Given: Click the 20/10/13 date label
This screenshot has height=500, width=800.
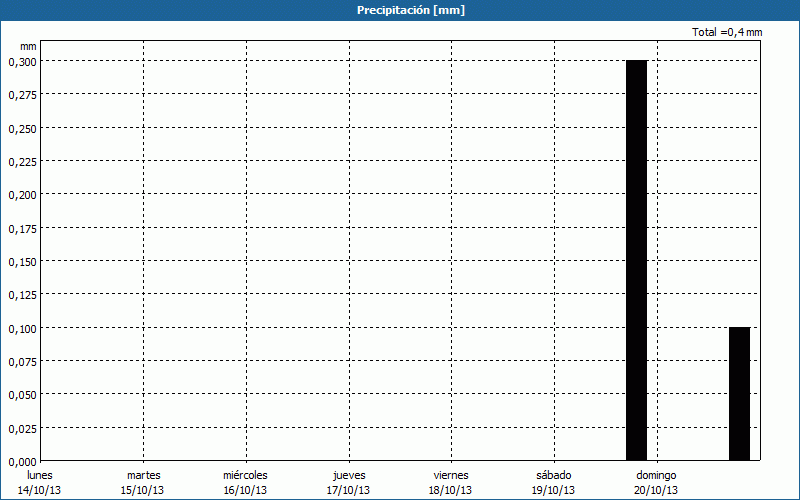Looking at the screenshot, I should (x=656, y=490).
